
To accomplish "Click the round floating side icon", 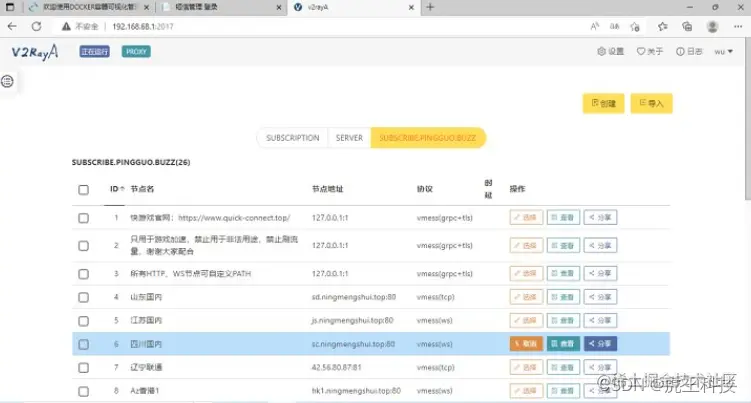I will click(x=7, y=81).
